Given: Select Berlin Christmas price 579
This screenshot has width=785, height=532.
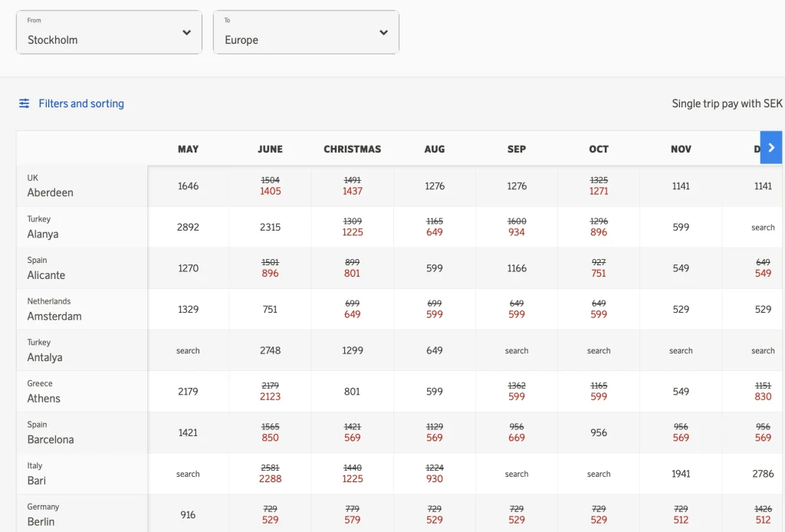Looking at the screenshot, I should point(353,520).
